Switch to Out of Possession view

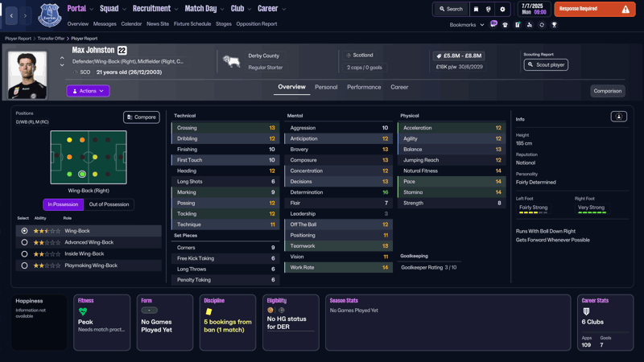109,204
